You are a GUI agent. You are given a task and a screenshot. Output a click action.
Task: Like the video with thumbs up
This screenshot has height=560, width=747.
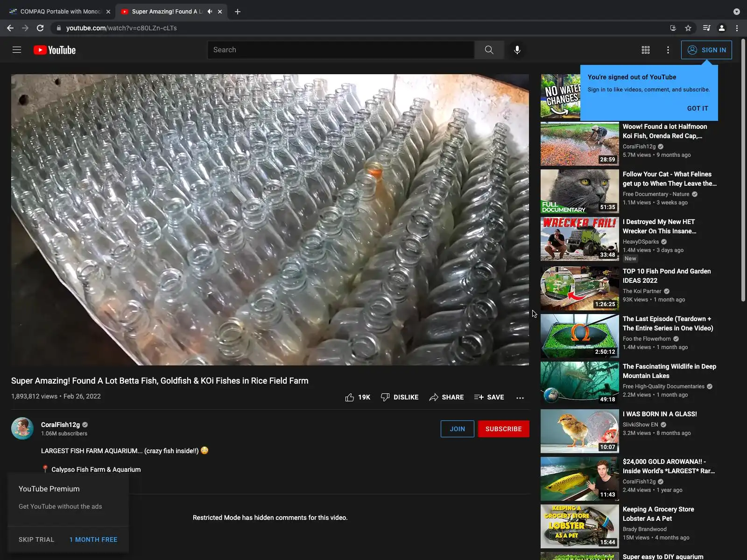[358, 397]
